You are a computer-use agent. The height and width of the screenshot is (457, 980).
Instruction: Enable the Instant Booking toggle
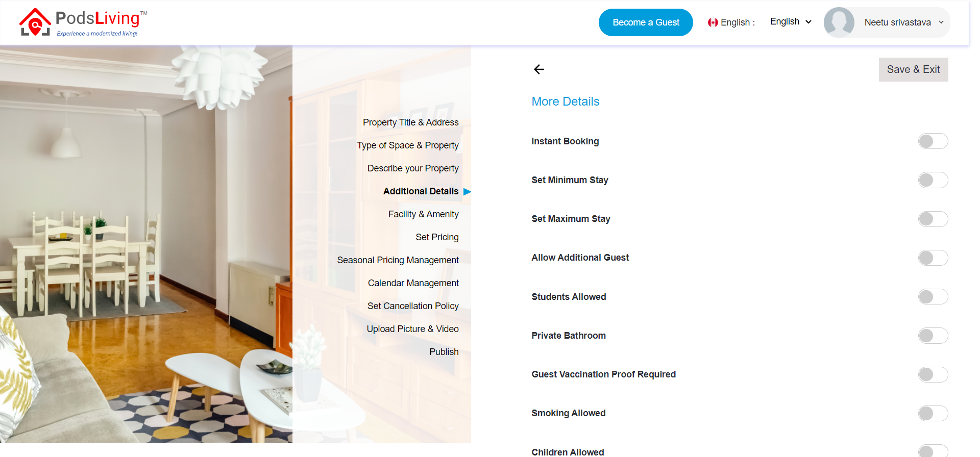coord(933,141)
